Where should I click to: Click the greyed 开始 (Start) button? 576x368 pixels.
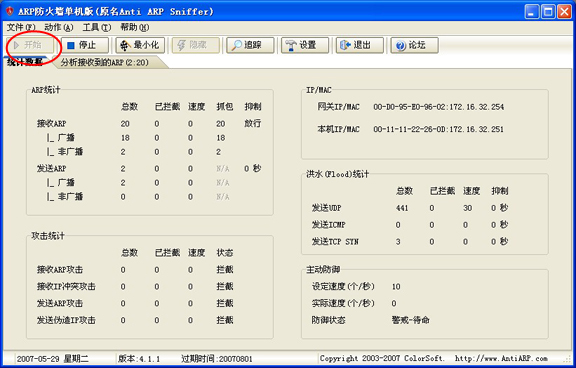pos(30,45)
